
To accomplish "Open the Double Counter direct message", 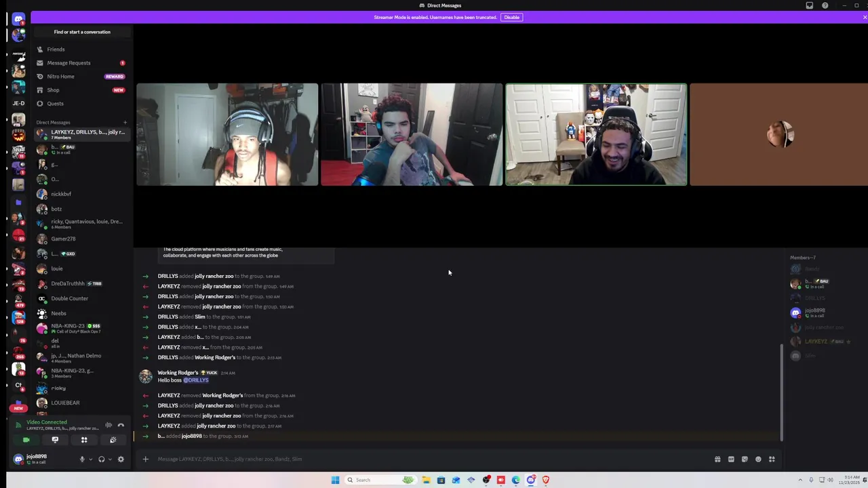I will (81, 298).
